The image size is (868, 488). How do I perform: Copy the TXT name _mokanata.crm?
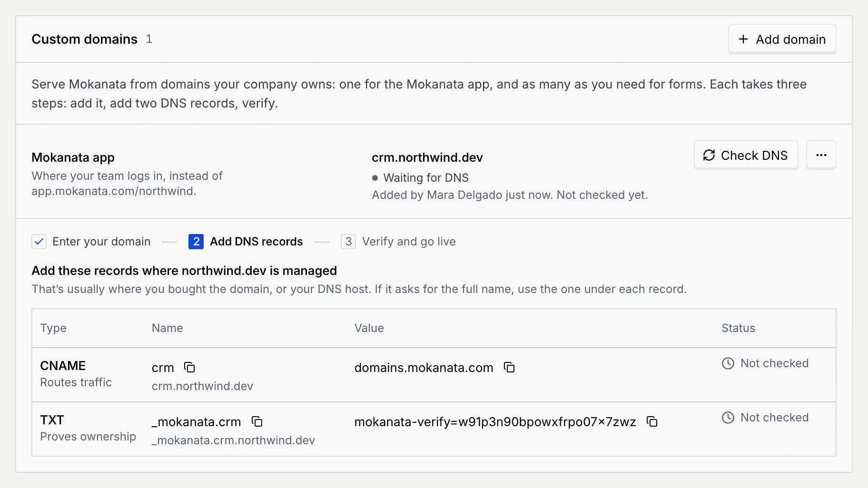tap(257, 421)
